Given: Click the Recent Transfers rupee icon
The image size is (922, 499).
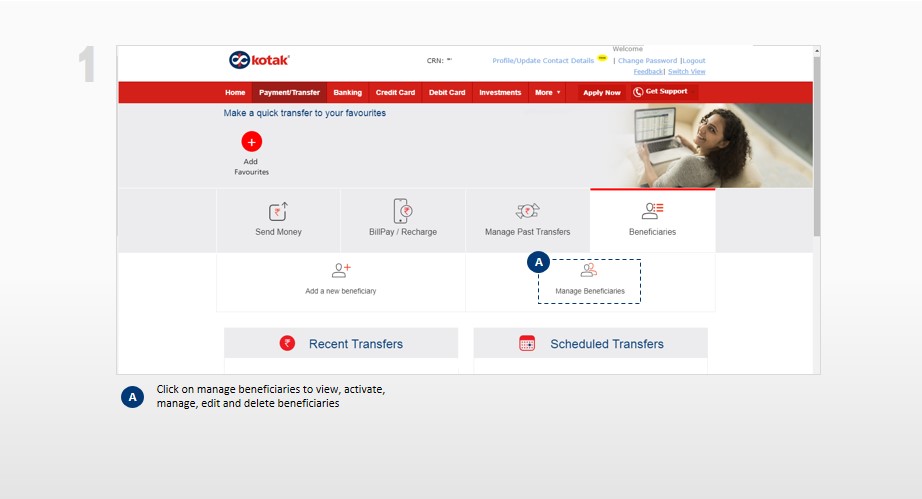Looking at the screenshot, I should [x=287, y=343].
